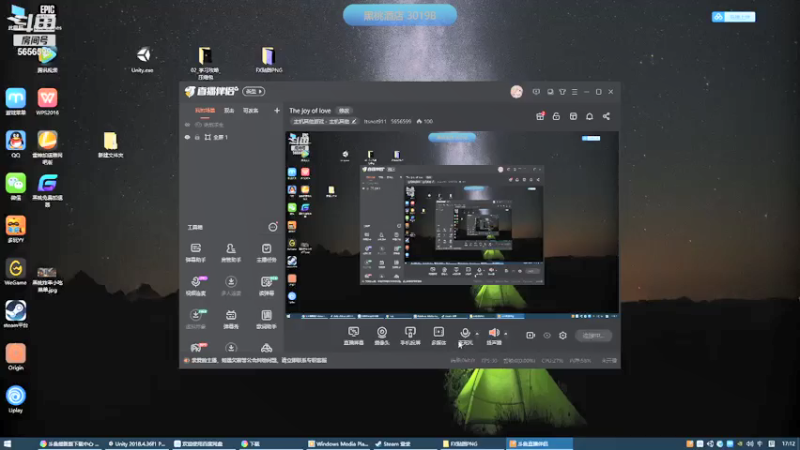Click the heat value 100 with flame
Viewport: 800px width, 450px height.
424,121
